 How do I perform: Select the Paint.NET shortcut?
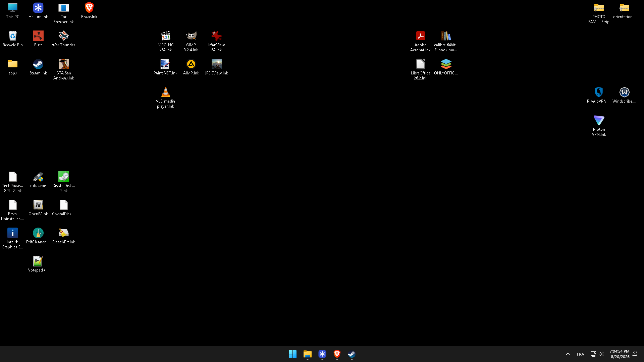point(165,67)
